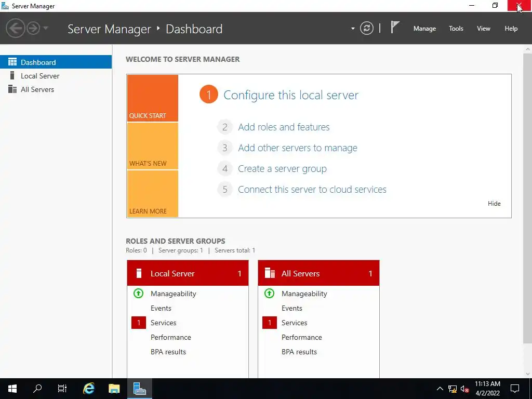Open Services in All Servers tile
The width and height of the screenshot is (532, 399).
tap(294, 323)
